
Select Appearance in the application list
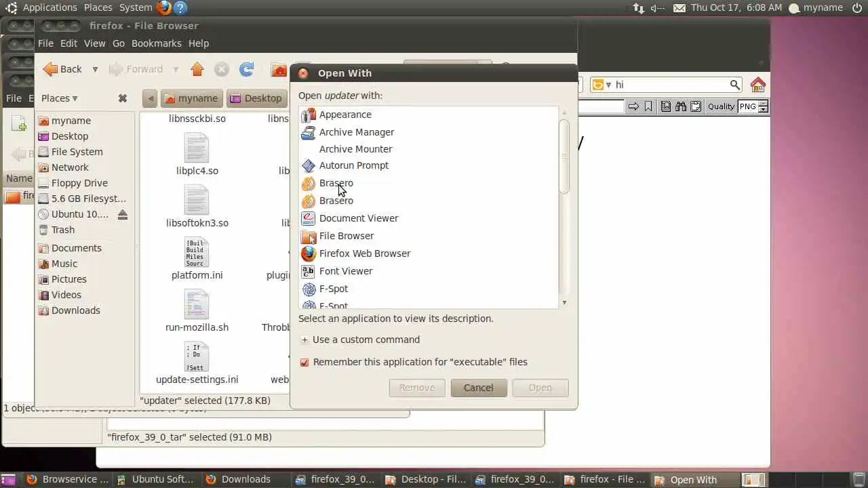click(x=429, y=115)
